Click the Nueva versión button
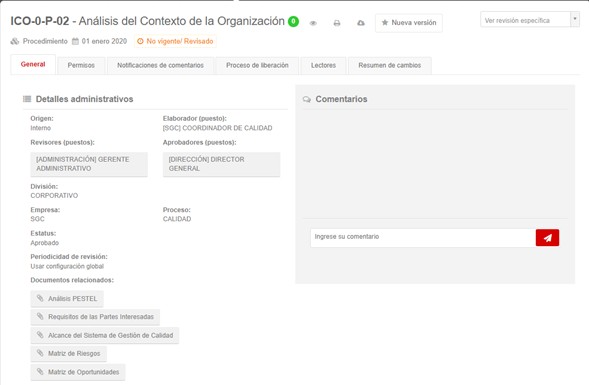Viewport: 589px width, 385px height. [409, 23]
